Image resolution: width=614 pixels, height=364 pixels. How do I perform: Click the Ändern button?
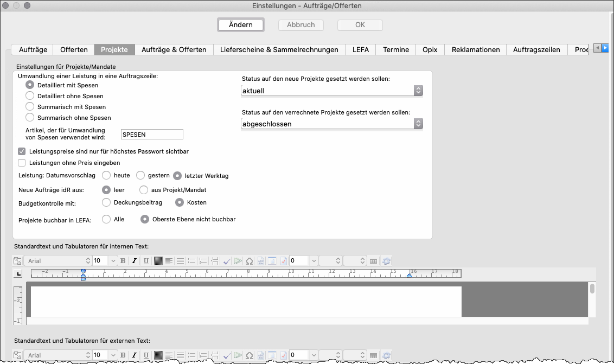click(x=241, y=25)
